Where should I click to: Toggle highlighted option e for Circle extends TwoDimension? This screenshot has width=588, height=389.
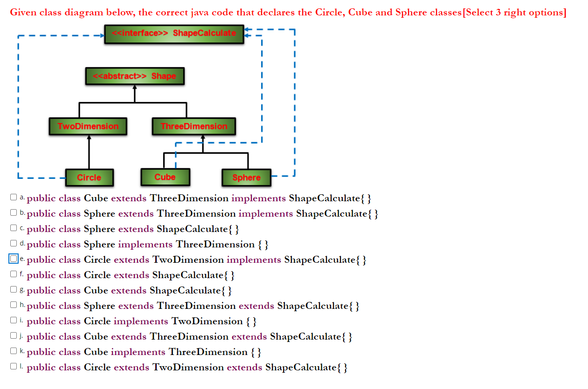click(x=14, y=259)
